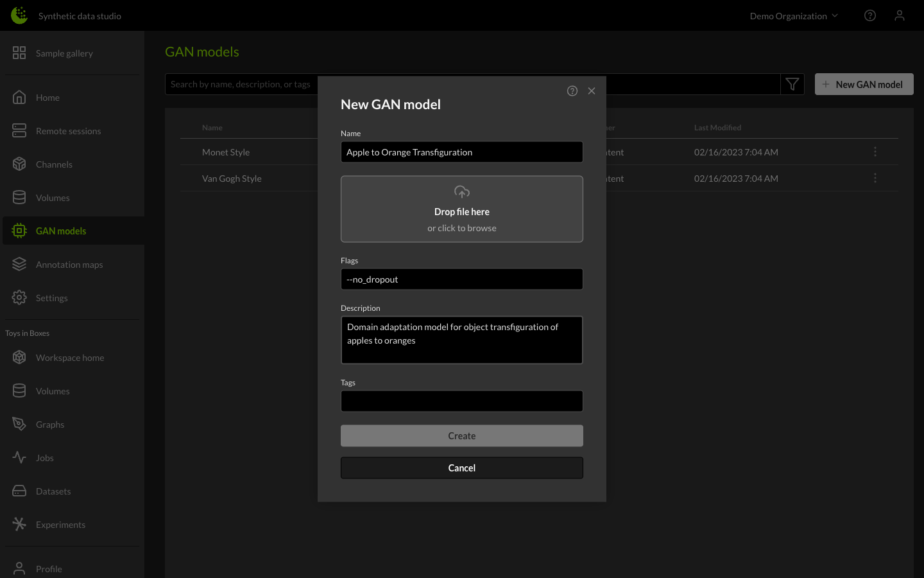Click the Tags input field
This screenshot has height=578, width=924.
coord(461,401)
